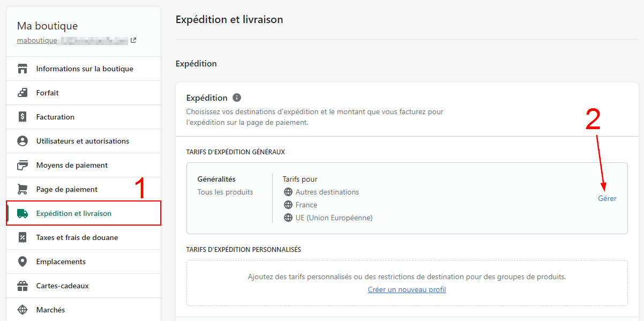The width and height of the screenshot is (644, 321).
Task: Go to Moyens de paiement settings
Action: [x=72, y=165]
